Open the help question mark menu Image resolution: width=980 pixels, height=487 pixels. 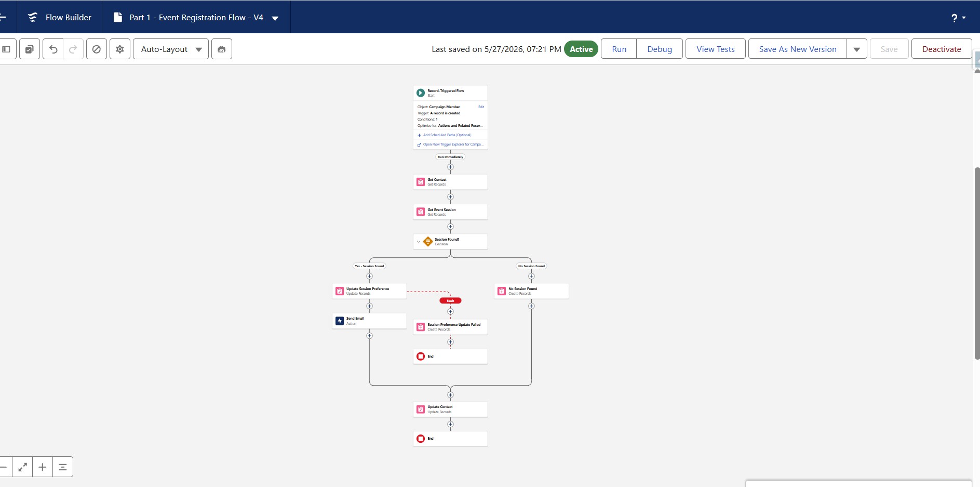coord(958,18)
